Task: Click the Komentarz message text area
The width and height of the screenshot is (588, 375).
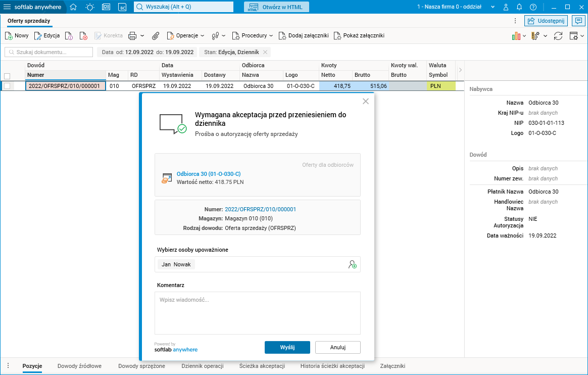Action: tap(258, 313)
